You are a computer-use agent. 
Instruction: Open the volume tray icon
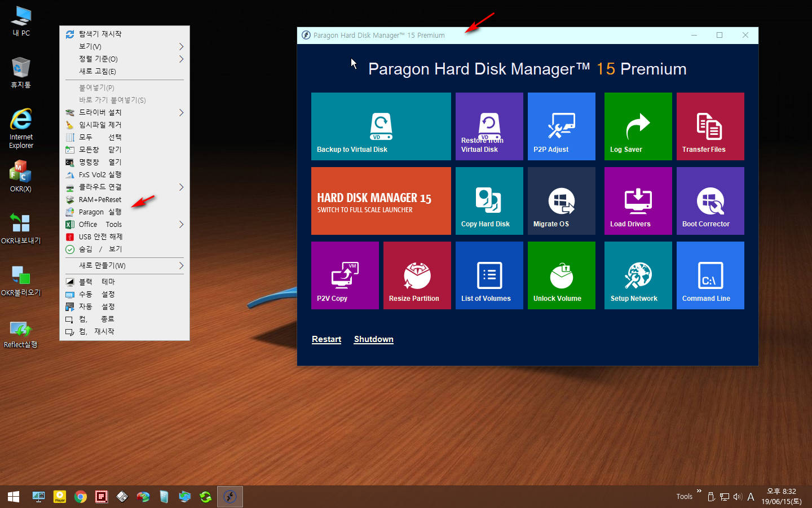pos(738,497)
